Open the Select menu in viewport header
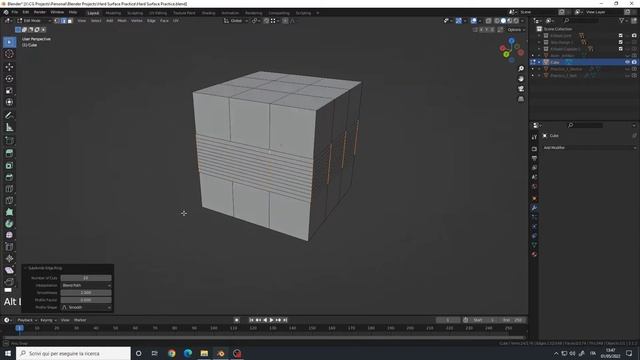Image resolution: width=640 pixels, height=360 pixels. click(96, 20)
